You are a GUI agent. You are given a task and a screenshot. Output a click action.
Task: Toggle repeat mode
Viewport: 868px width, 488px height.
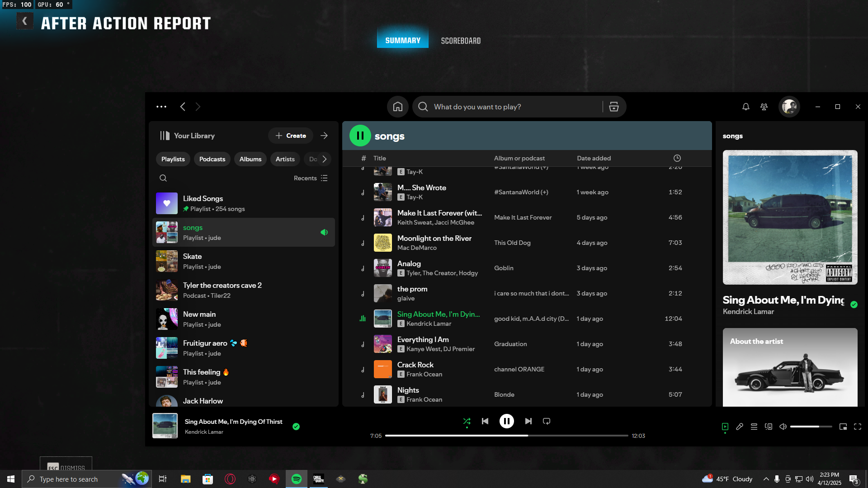pyautogui.click(x=547, y=421)
